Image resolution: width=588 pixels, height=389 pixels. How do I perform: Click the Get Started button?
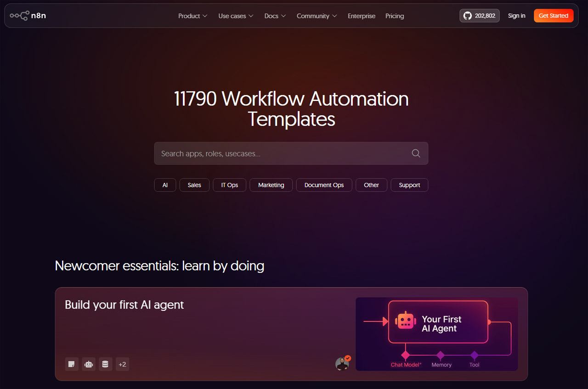pyautogui.click(x=554, y=16)
